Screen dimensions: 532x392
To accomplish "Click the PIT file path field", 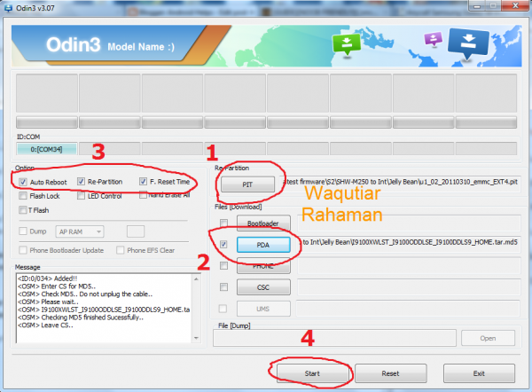I will (x=400, y=184).
